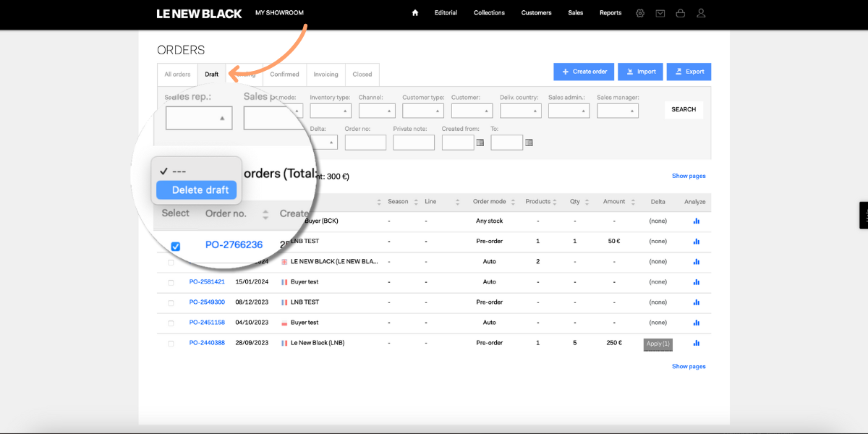Open the Customer type dropdown

423,111
